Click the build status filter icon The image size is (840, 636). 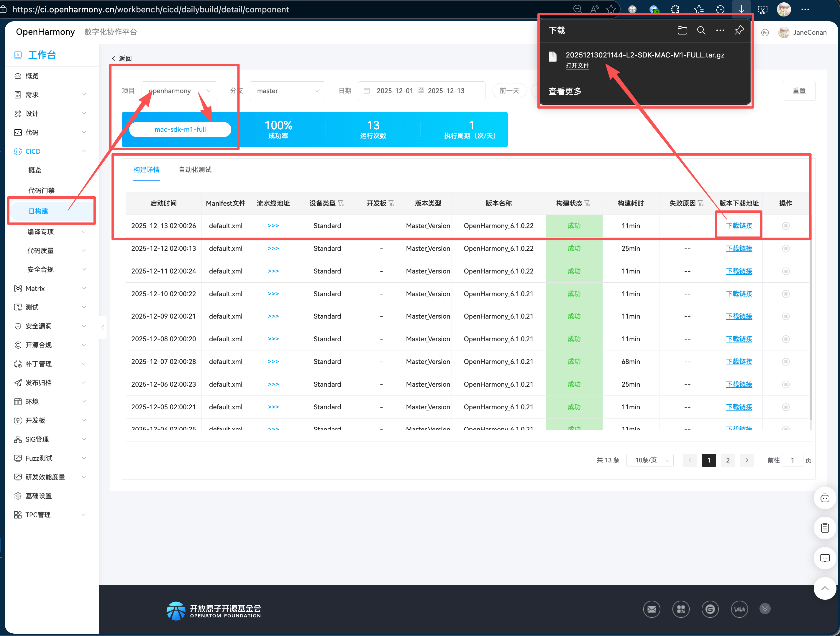pos(588,203)
